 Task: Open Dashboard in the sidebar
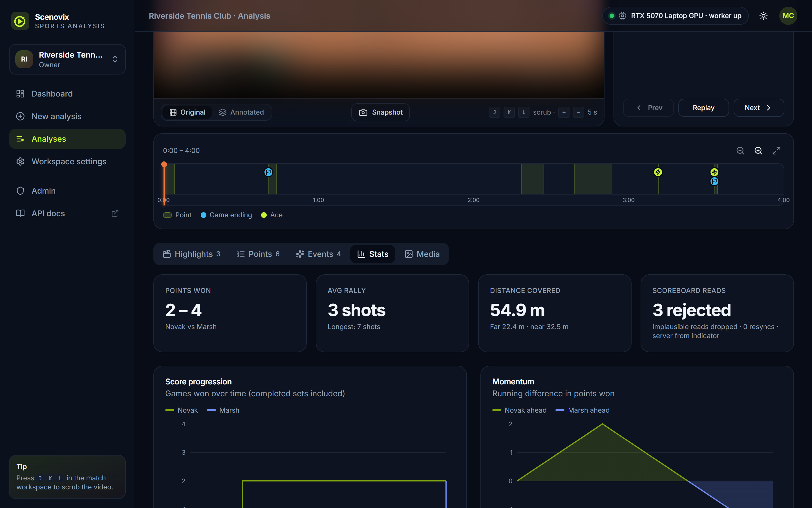67,94
